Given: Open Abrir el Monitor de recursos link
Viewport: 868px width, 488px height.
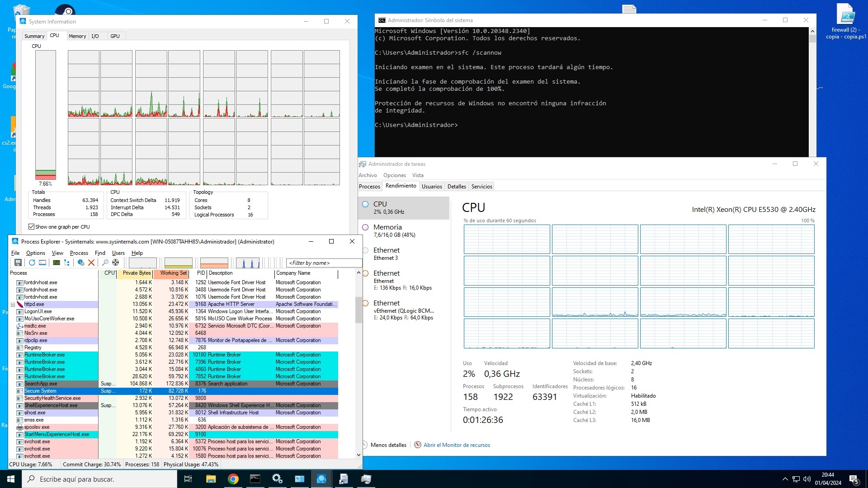Looking at the screenshot, I should pyautogui.click(x=457, y=445).
